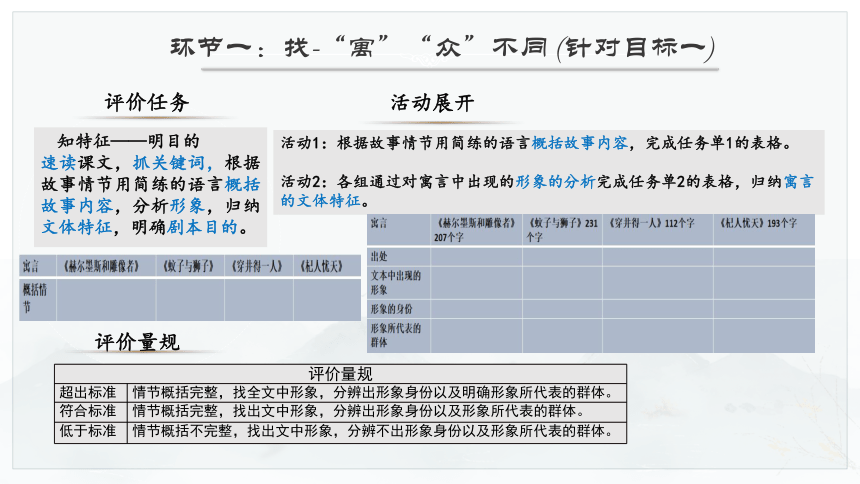Screen dimensions: 860x484
Task: Click description beginning '情节概括完整，找出文中形象'
Action: (376, 412)
